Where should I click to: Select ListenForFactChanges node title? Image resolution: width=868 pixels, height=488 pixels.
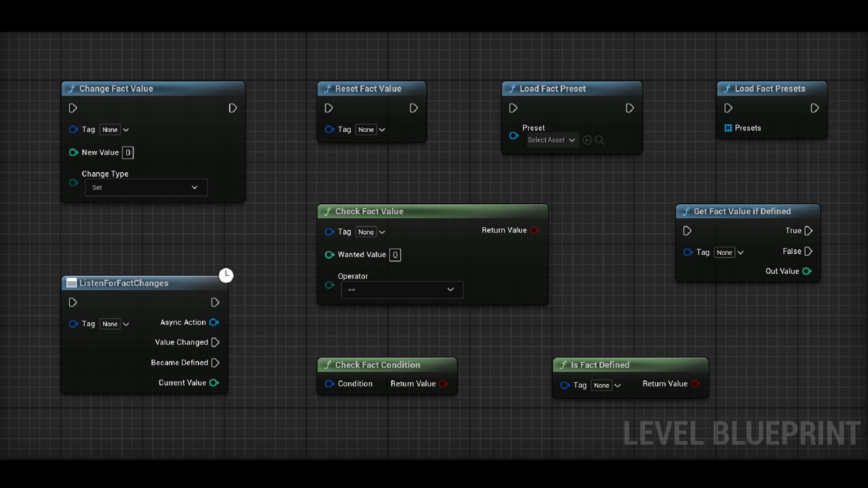pos(123,283)
